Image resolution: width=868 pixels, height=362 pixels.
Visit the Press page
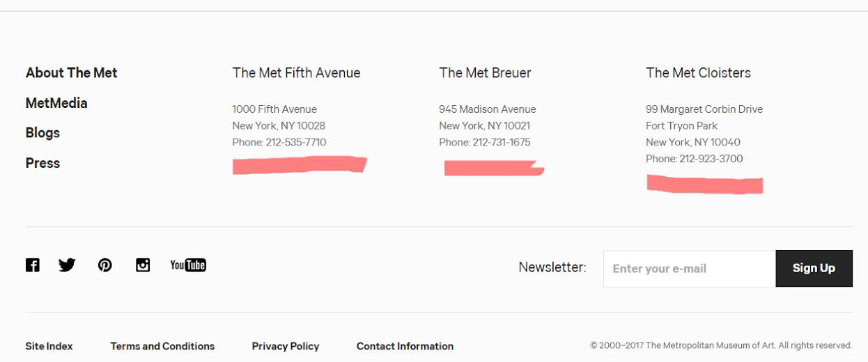(x=42, y=163)
